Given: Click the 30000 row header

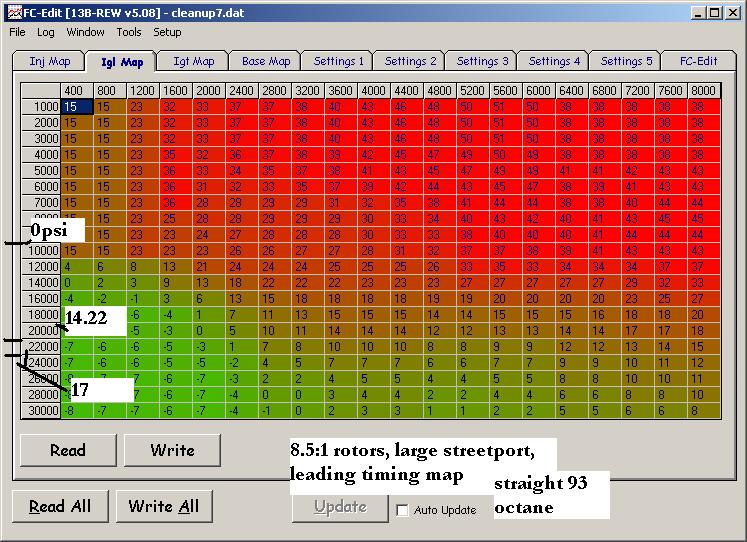Looking at the screenshot, I should point(40,411).
